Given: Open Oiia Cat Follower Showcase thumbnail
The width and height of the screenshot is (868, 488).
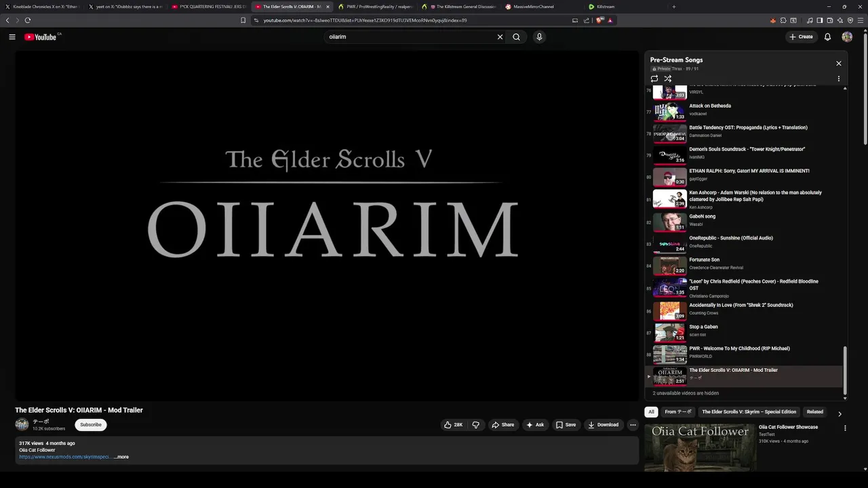Looking at the screenshot, I should (701, 447).
